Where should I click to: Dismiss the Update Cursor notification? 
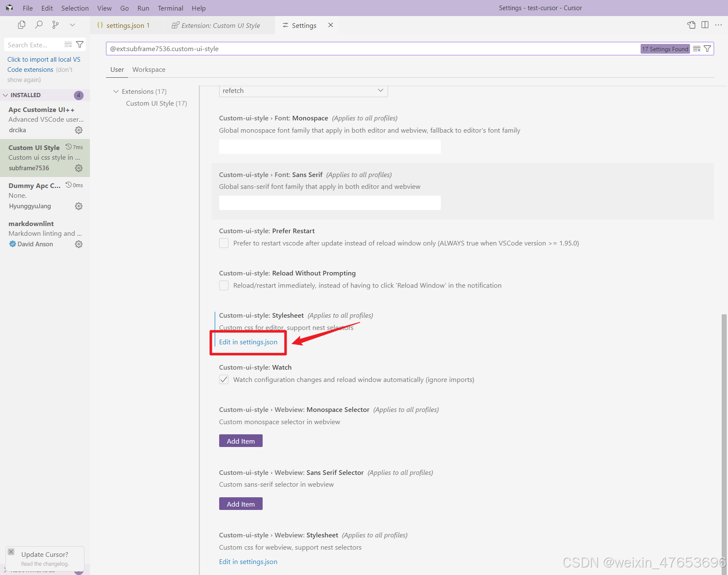11,552
